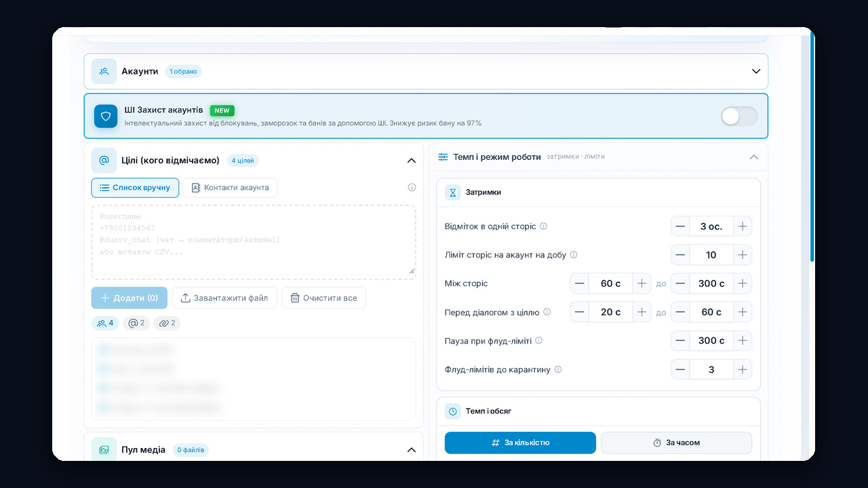Filter targets by link chip showing 2

click(167, 323)
